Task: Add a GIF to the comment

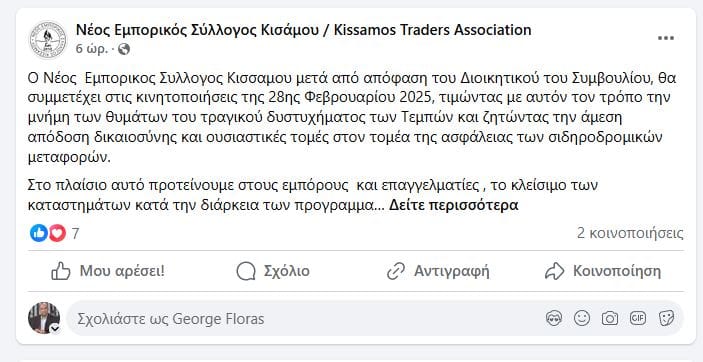Action: (x=638, y=318)
